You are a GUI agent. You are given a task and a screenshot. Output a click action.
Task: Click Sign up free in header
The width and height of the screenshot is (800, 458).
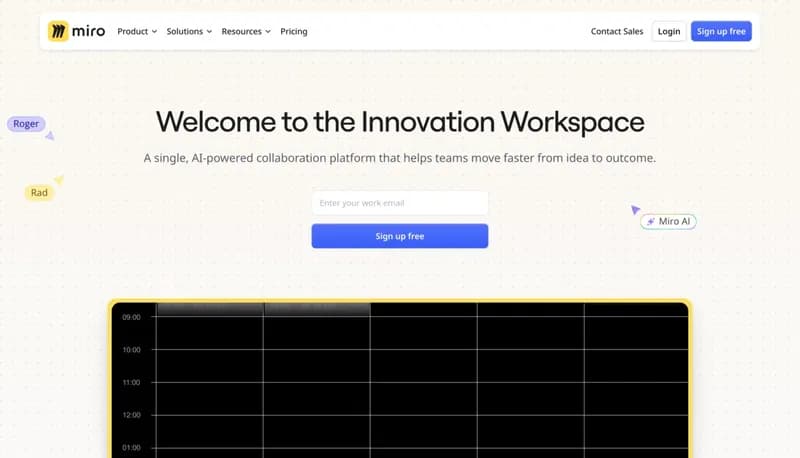(721, 31)
